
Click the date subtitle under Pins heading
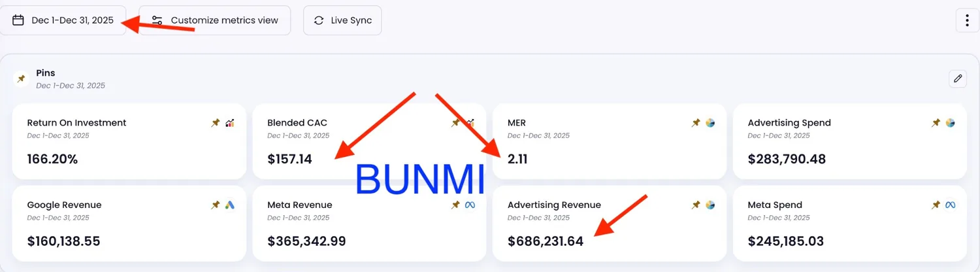[x=71, y=86]
